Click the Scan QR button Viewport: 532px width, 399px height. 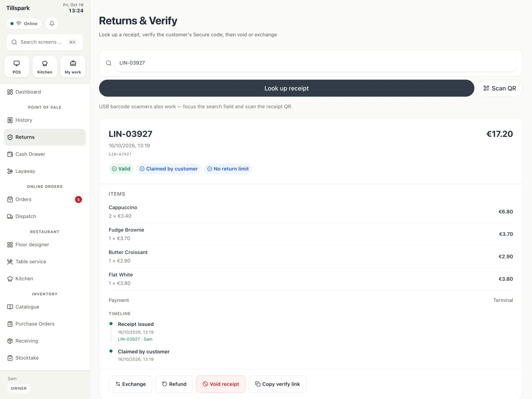click(x=500, y=88)
